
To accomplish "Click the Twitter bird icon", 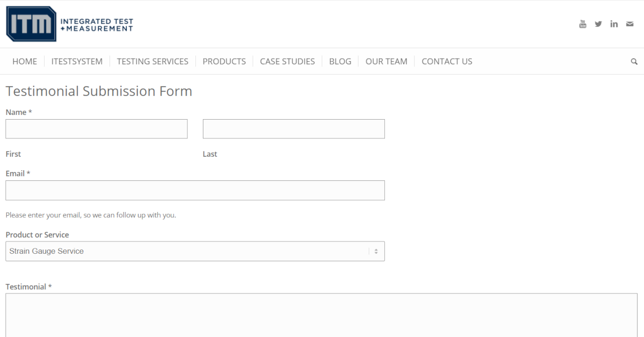I will click(x=598, y=24).
